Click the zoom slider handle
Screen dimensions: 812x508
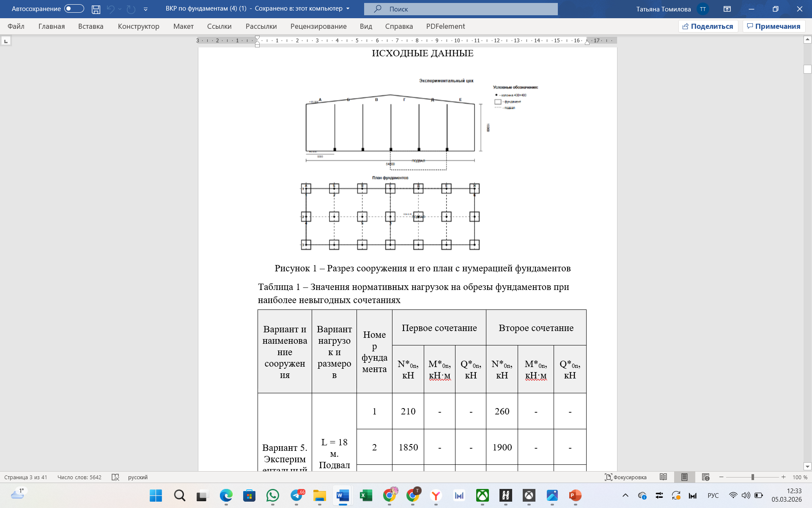[753, 477]
